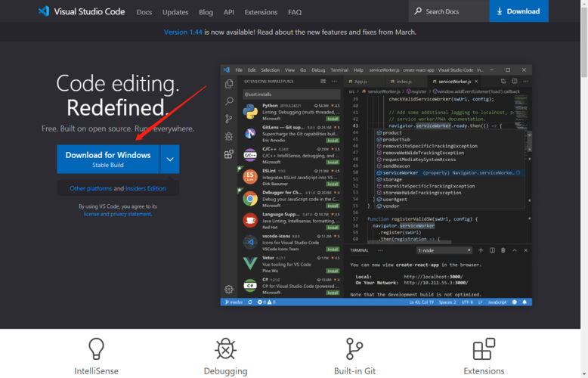Viewport: 588px width, 378px height.
Task: Click UTF-8 encoding in status bar
Action: coord(467,302)
